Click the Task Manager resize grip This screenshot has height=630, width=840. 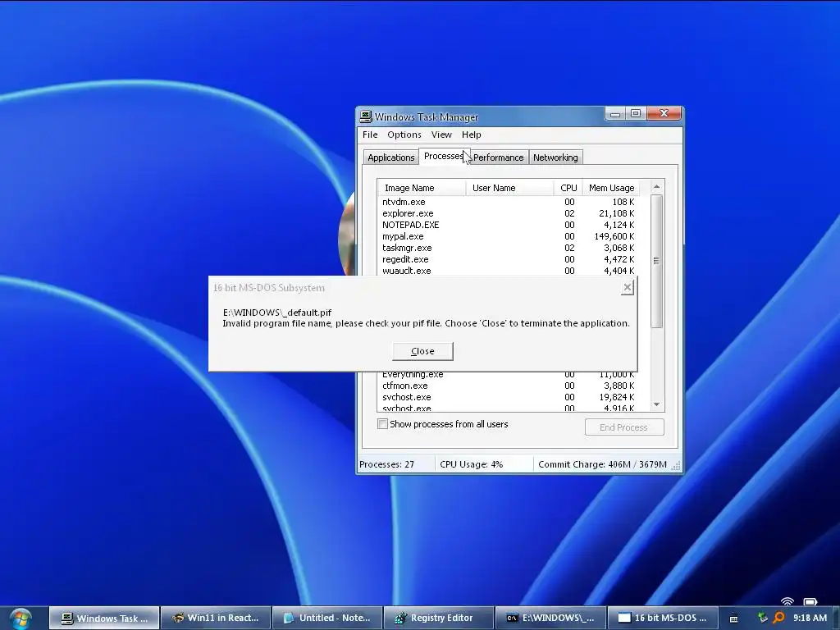[x=676, y=466]
